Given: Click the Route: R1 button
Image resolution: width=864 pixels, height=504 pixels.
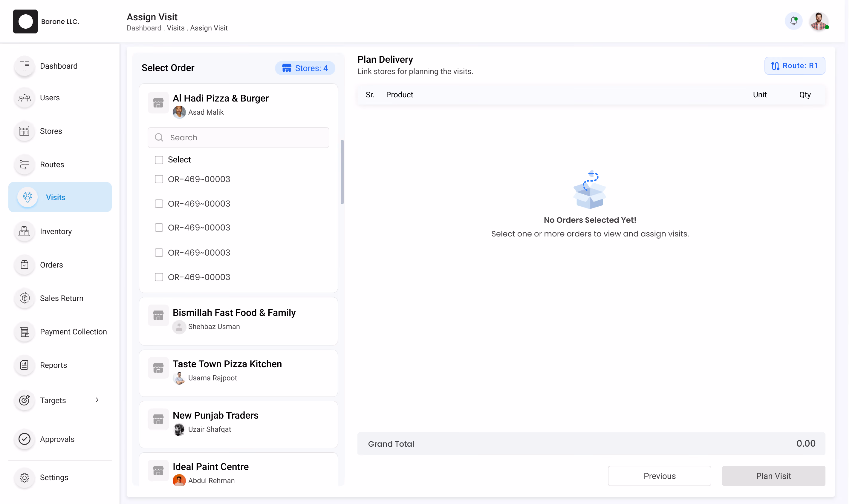Looking at the screenshot, I should 795,66.
